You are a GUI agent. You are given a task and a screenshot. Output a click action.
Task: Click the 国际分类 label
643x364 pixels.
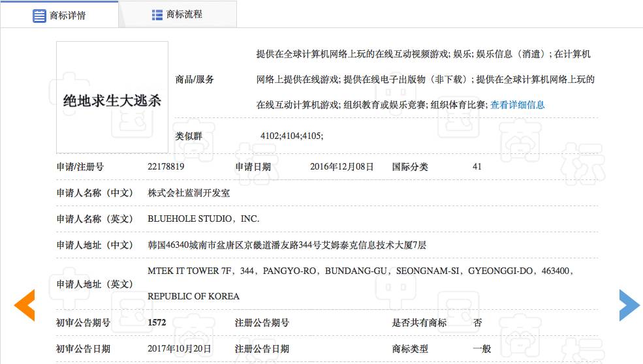pos(410,167)
